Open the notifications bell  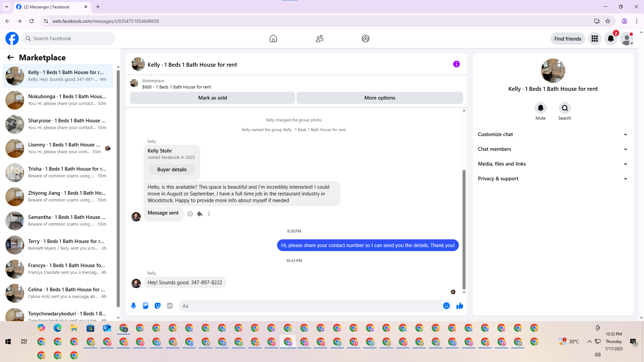[x=611, y=39]
